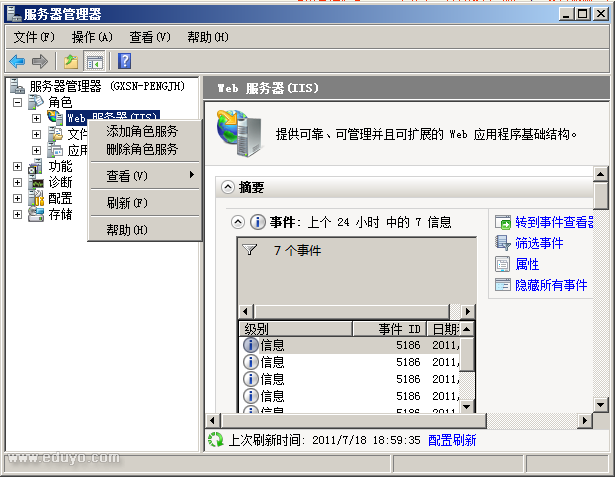Select the 诊断 diagnostics icon in tree

(37, 182)
